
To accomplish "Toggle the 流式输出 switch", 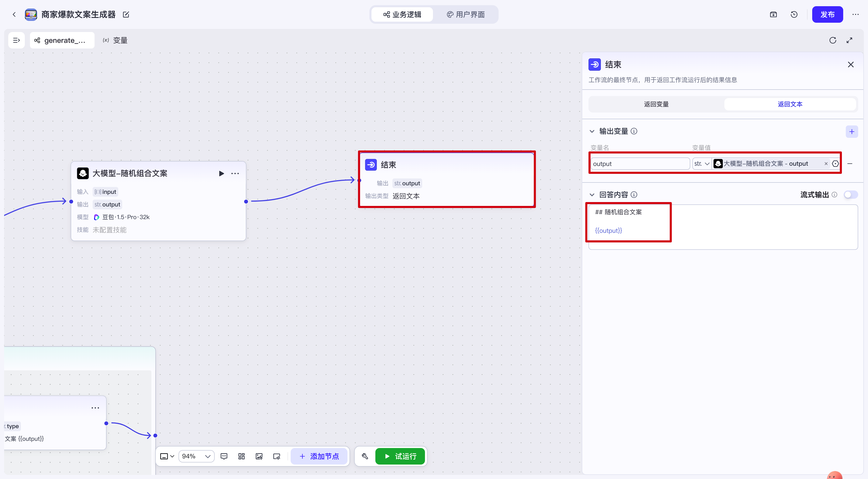I will coord(850,195).
